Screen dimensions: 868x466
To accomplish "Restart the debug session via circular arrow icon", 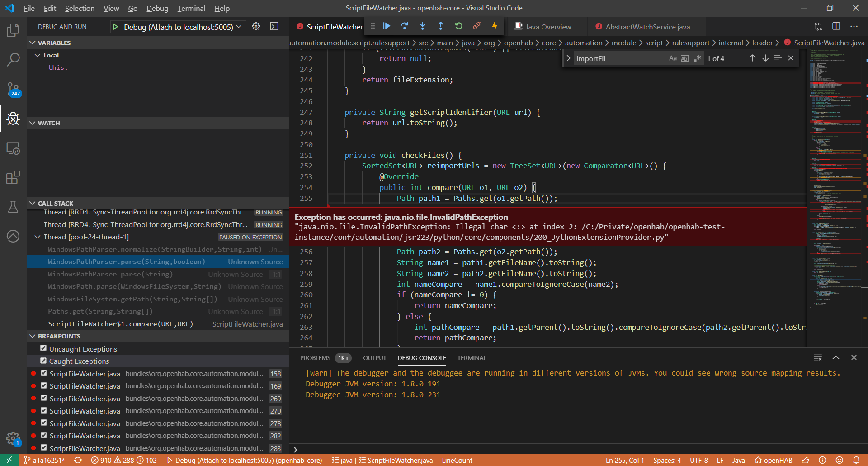I will [x=459, y=26].
